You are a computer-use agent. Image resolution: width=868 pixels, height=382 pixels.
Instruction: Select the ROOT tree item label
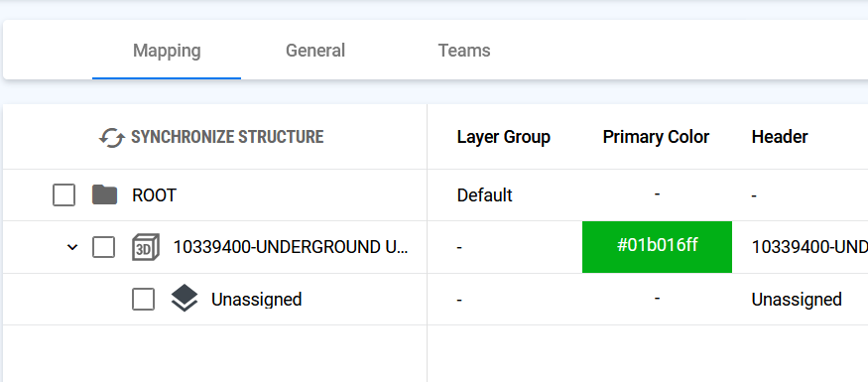[x=155, y=195]
